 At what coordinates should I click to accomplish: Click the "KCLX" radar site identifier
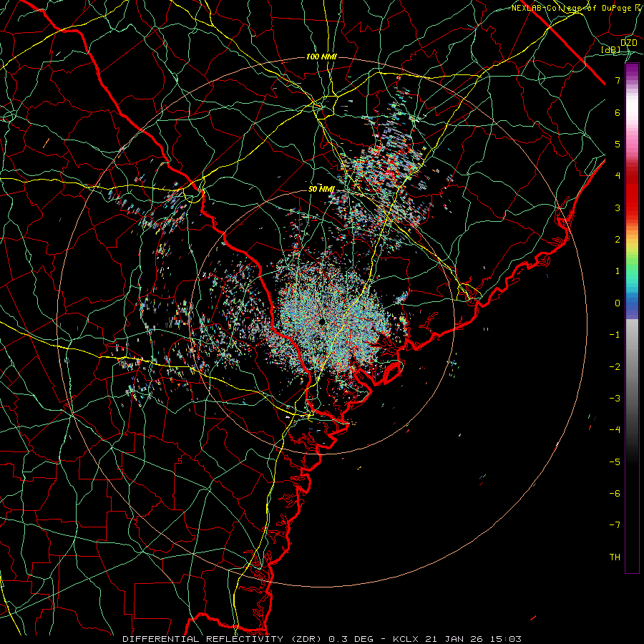click(x=406, y=639)
